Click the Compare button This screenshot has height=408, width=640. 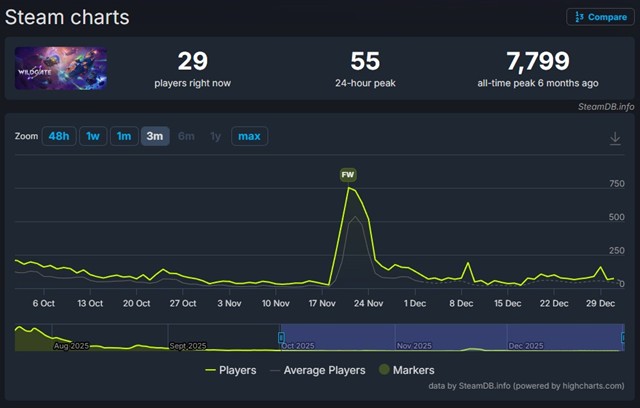(x=600, y=17)
